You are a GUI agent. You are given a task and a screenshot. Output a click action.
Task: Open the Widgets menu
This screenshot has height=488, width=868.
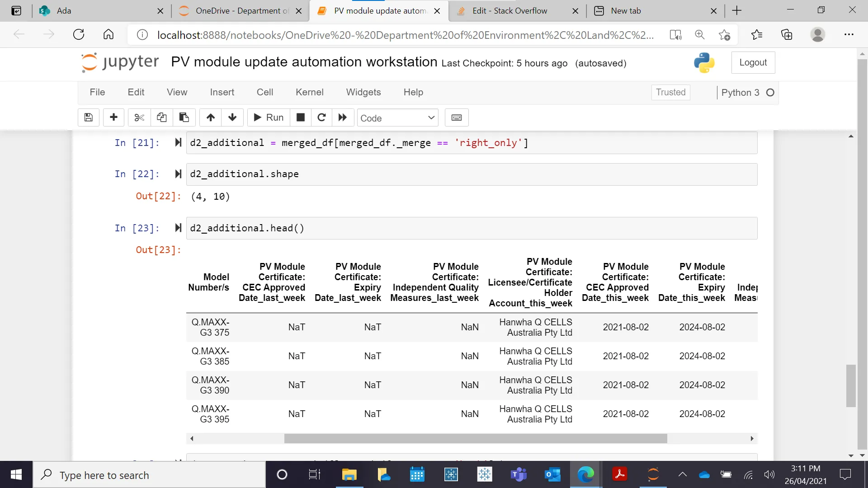point(363,92)
